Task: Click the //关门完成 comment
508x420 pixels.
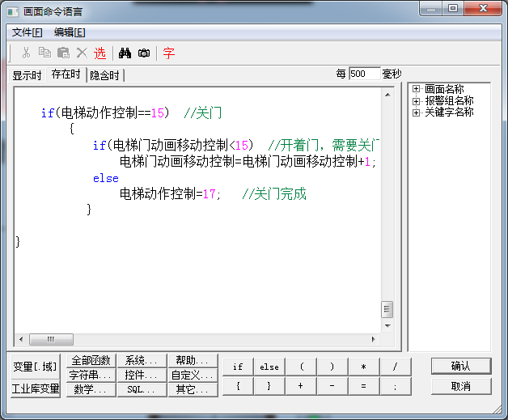Action: click(274, 194)
